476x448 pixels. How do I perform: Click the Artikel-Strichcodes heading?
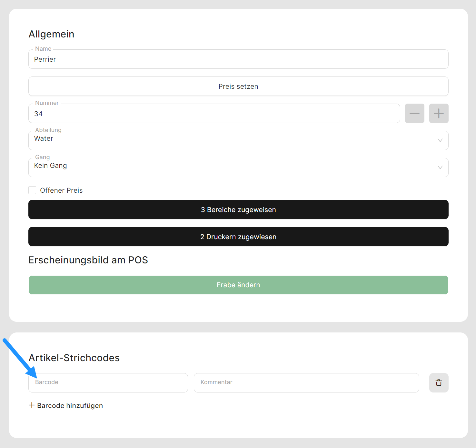[x=74, y=358]
